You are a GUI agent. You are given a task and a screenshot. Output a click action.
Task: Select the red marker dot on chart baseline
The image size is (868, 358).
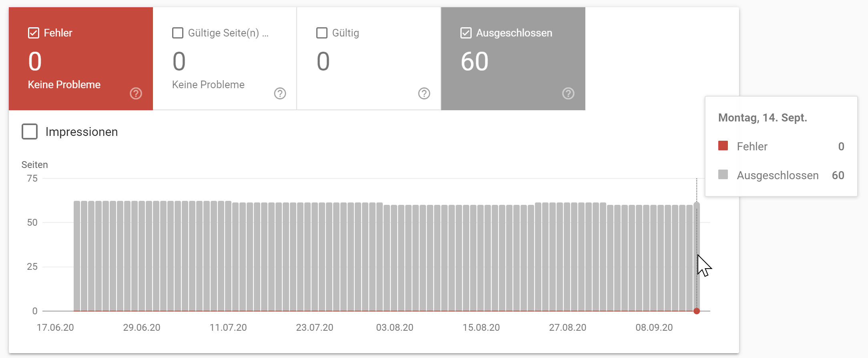point(696,311)
